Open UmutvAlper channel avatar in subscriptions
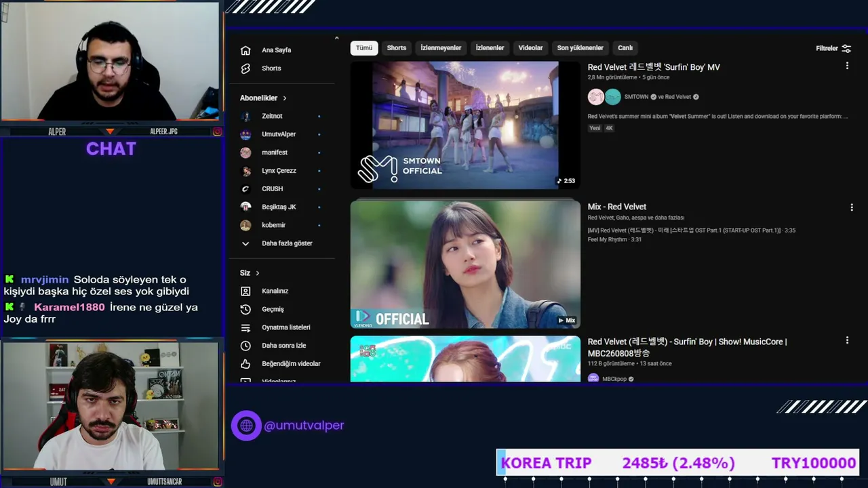The height and width of the screenshot is (488, 868). [x=245, y=135]
